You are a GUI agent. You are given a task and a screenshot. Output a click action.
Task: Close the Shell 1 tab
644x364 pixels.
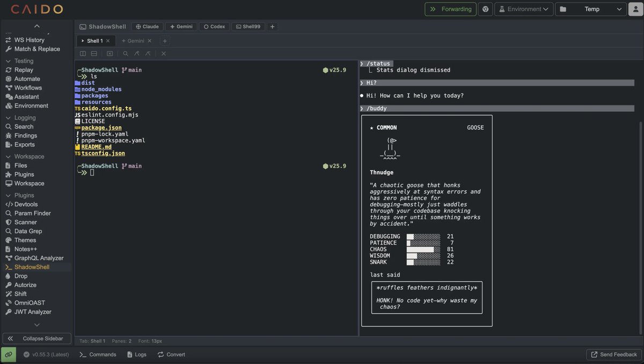click(x=108, y=41)
